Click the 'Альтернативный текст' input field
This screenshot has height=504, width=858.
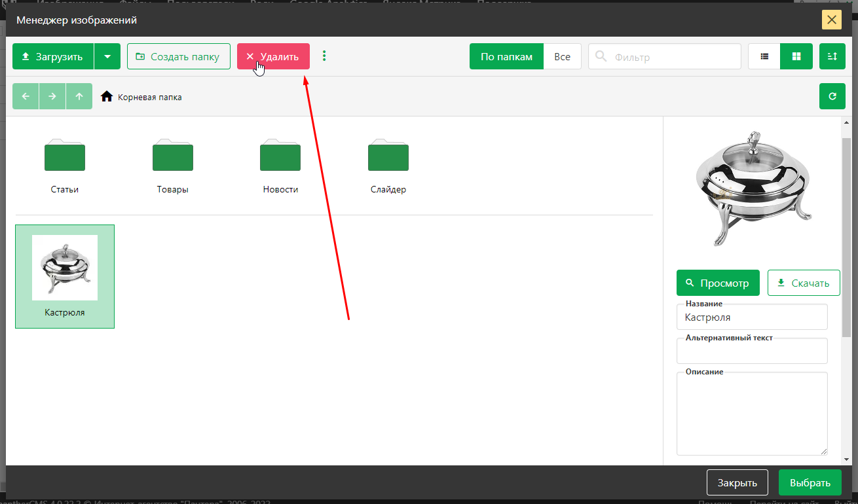pos(751,353)
